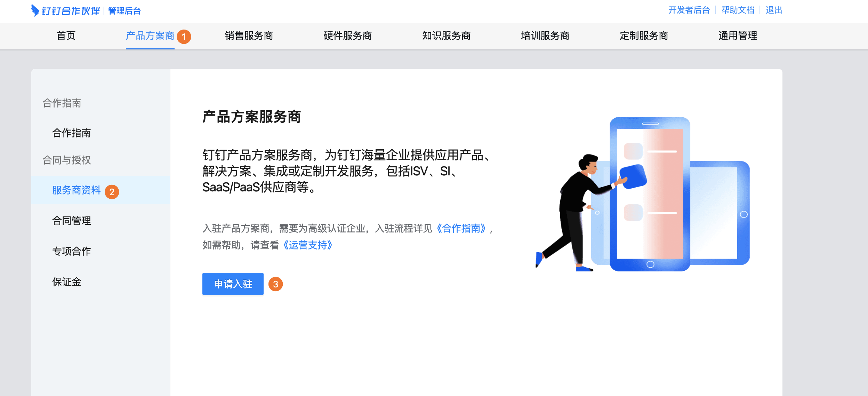This screenshot has width=868, height=396.
Task: Open 开发者后台 link in header
Action: [689, 10]
